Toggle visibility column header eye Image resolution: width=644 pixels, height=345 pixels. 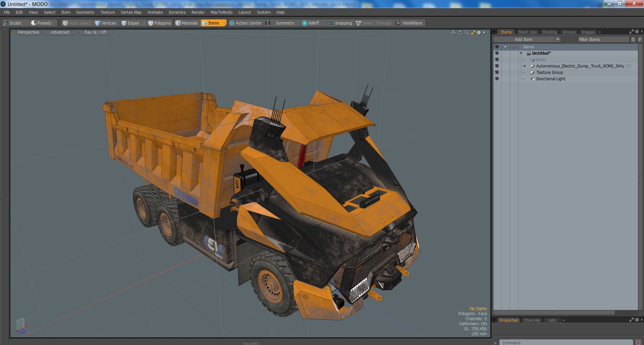(497, 47)
